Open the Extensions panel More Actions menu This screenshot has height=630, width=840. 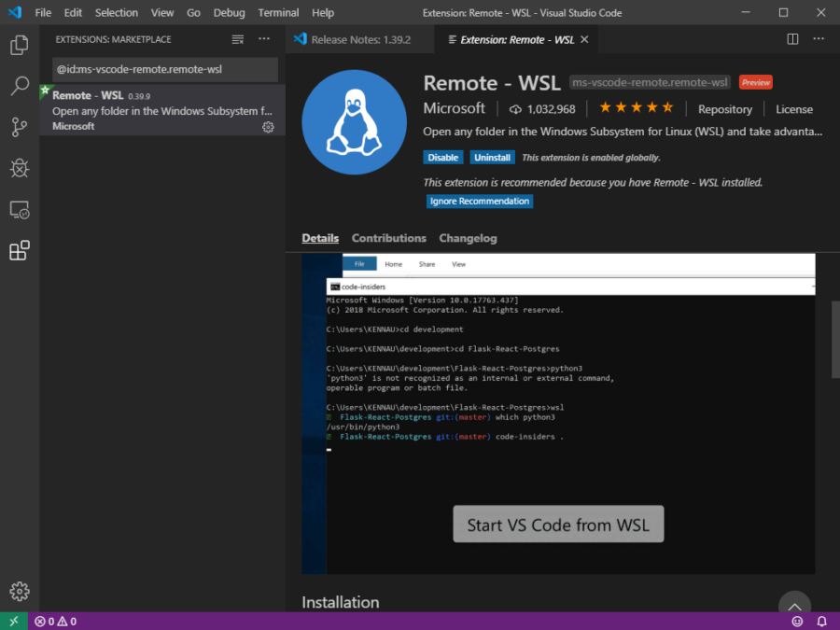coord(263,39)
